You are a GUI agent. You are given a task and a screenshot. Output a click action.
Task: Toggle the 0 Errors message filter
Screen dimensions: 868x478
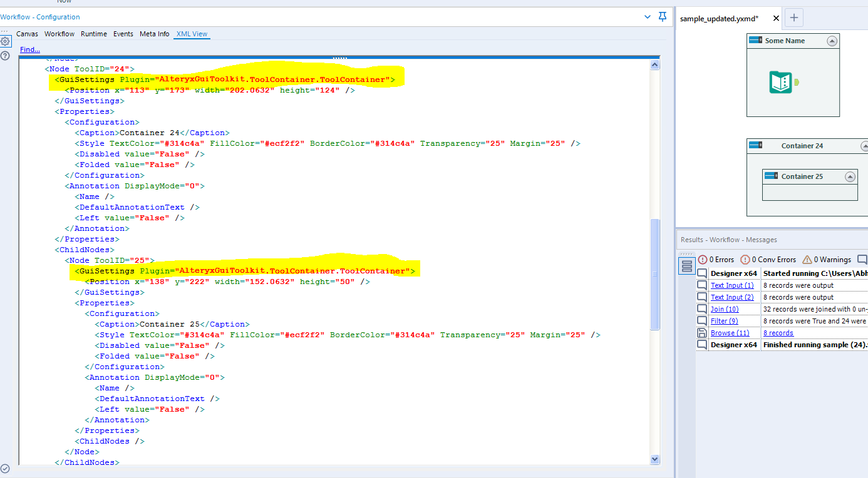(716, 259)
